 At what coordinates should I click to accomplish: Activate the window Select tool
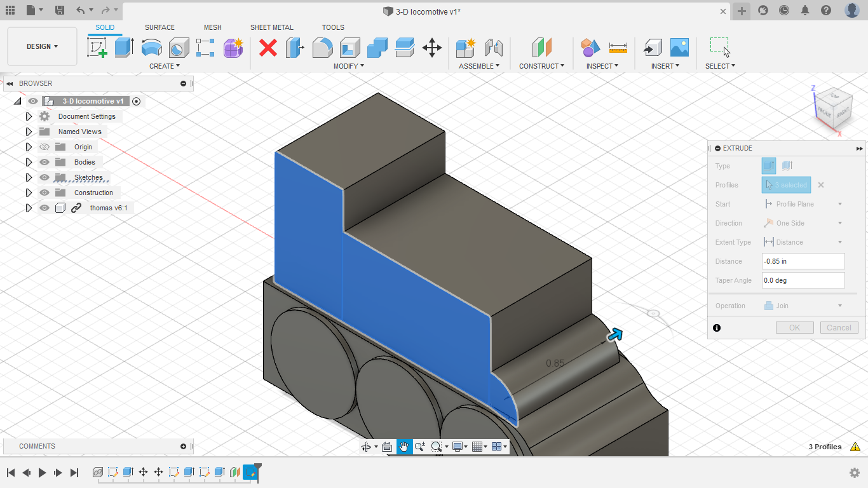(720, 48)
